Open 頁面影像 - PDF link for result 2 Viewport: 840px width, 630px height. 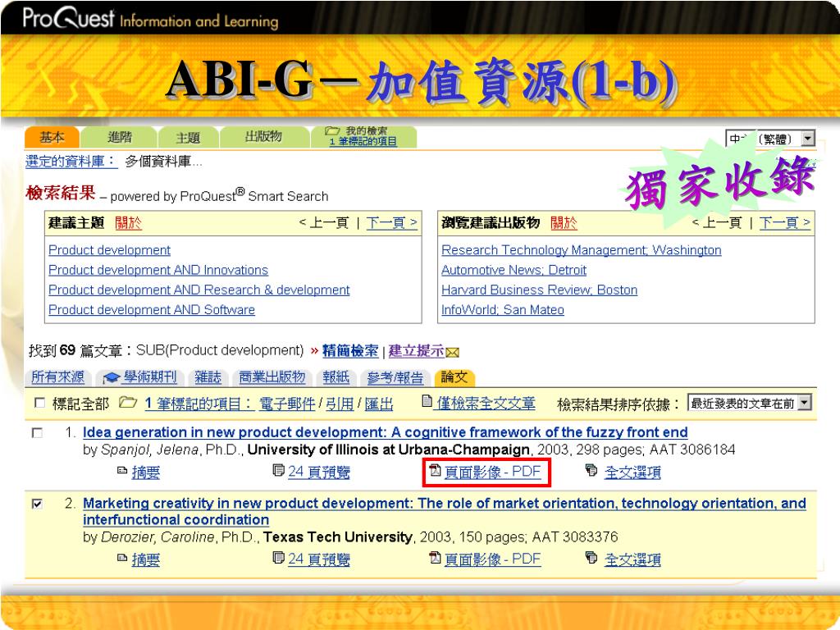tap(492, 559)
